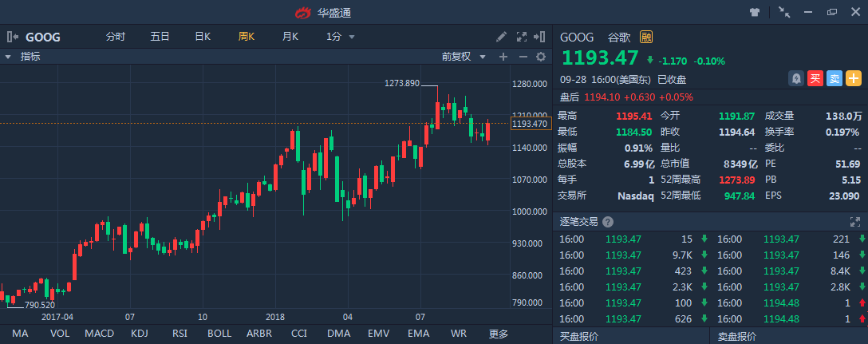Select the EMA indicator
This screenshot has width=868, height=344.
click(x=419, y=334)
